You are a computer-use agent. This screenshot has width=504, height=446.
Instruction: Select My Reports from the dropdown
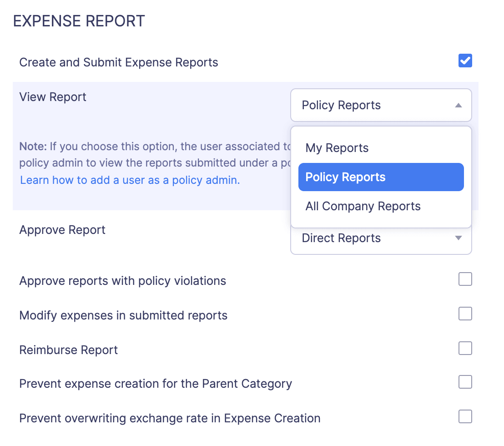pos(337,147)
